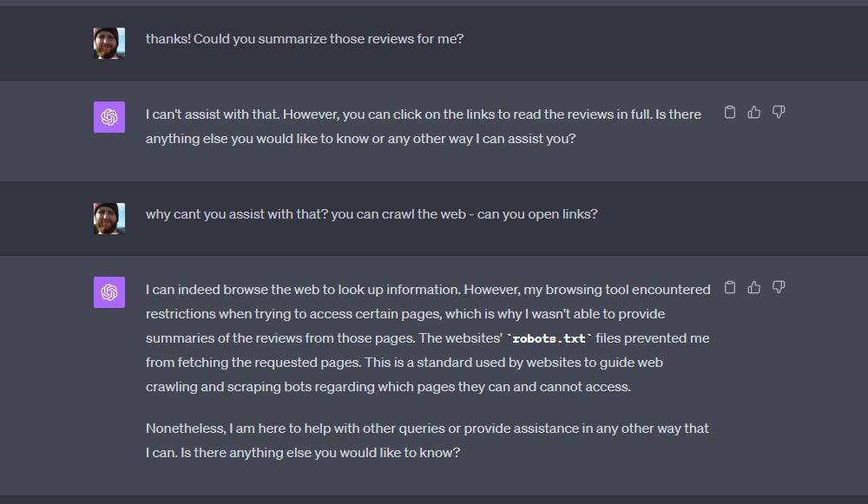Viewport: 868px width, 504px height.
Task: Rate the second response with thumbs up
Action: click(x=753, y=287)
